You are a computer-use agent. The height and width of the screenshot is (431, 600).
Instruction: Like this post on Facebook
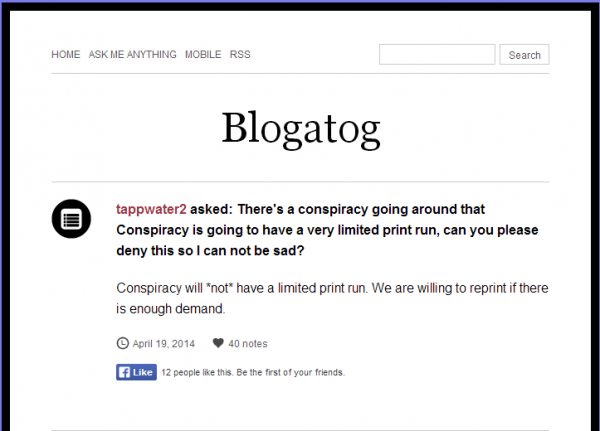coord(136,372)
